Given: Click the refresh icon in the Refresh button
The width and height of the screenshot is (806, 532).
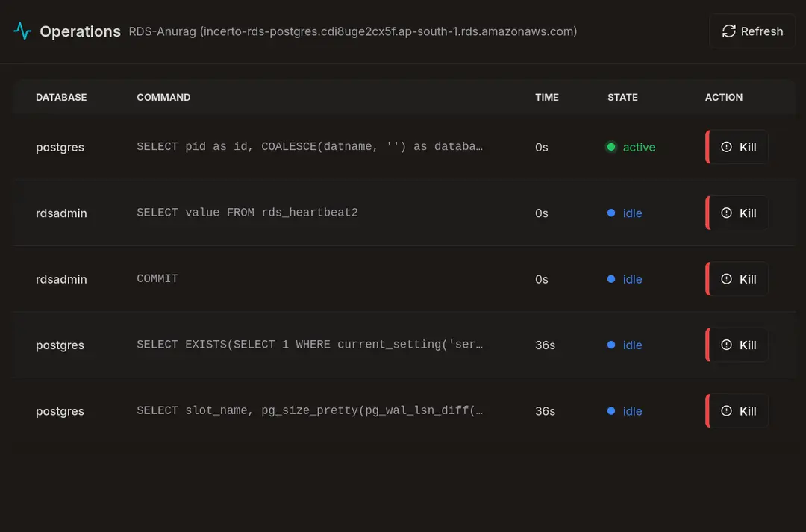Looking at the screenshot, I should pyautogui.click(x=728, y=31).
